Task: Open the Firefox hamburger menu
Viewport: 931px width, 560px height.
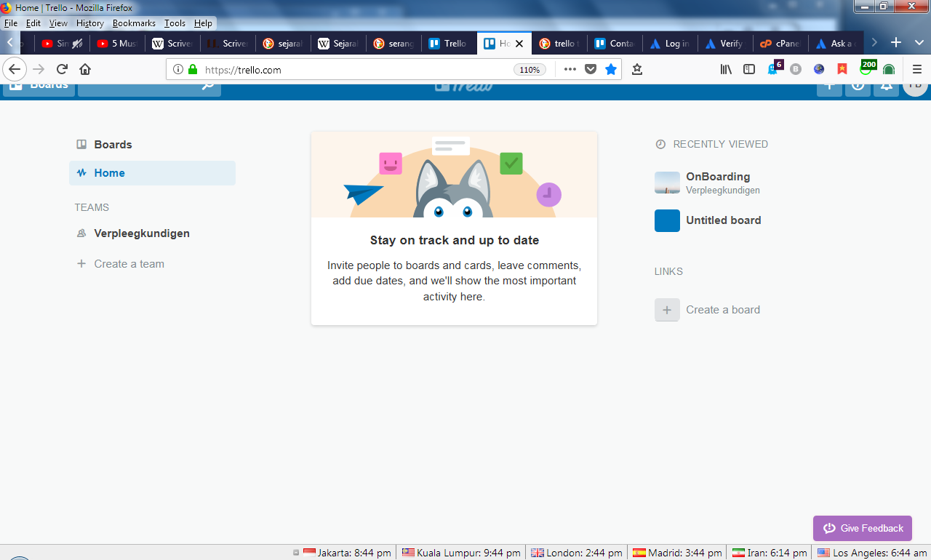Action: 917,69
